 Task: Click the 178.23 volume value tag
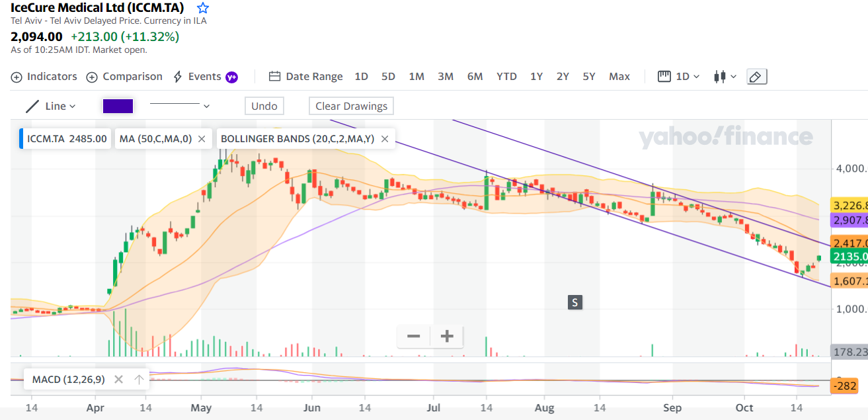[x=849, y=352]
